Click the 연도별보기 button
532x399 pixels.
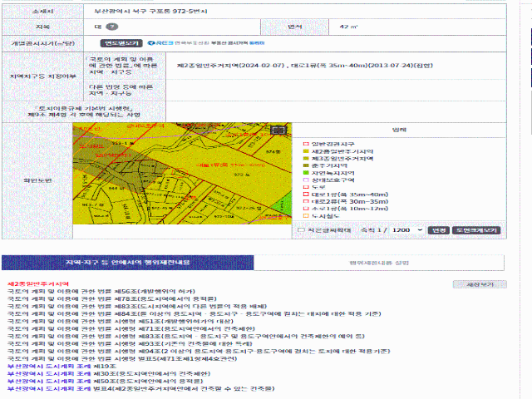[121, 43]
